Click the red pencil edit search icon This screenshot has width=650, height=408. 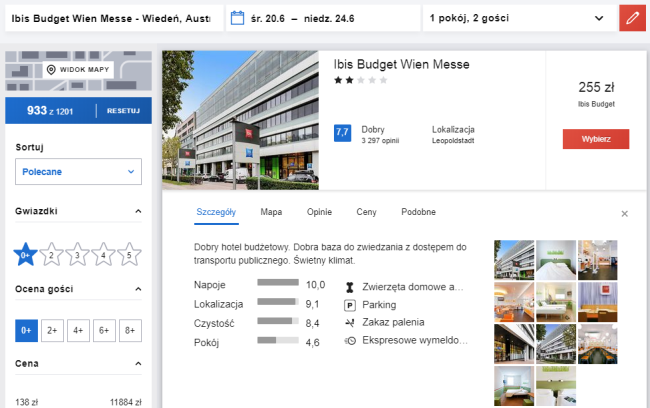click(x=631, y=18)
